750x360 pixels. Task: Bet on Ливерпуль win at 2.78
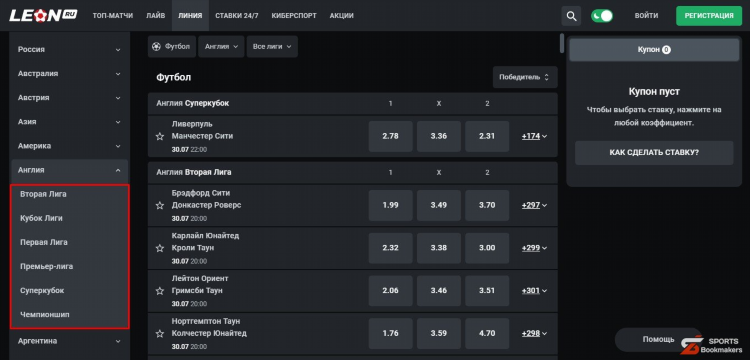point(390,136)
